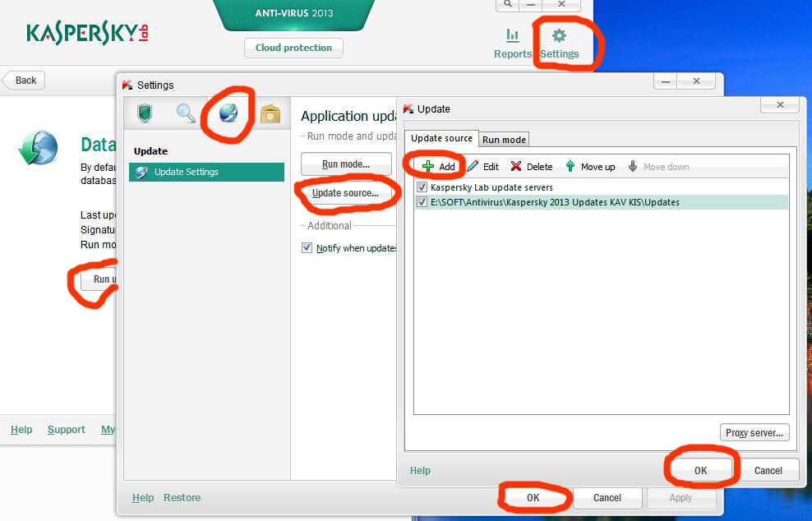The width and height of the screenshot is (812, 521).
Task: Click the search magnifier in title bar
Action: (x=508, y=4)
